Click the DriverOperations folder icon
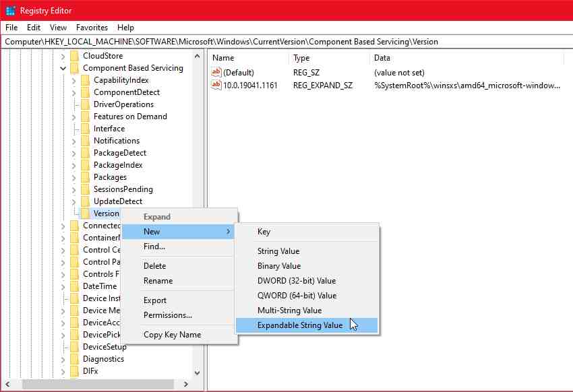The height and width of the screenshot is (392, 573). click(x=85, y=104)
